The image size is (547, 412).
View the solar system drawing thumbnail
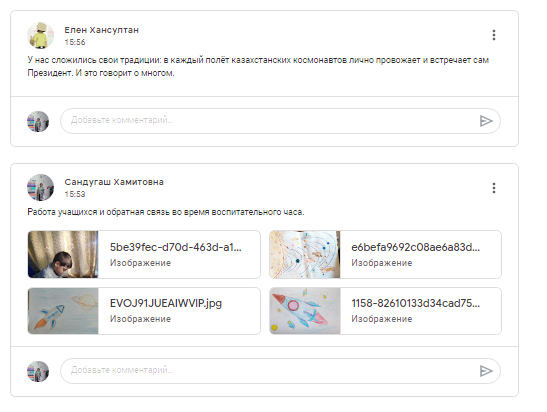(305, 254)
